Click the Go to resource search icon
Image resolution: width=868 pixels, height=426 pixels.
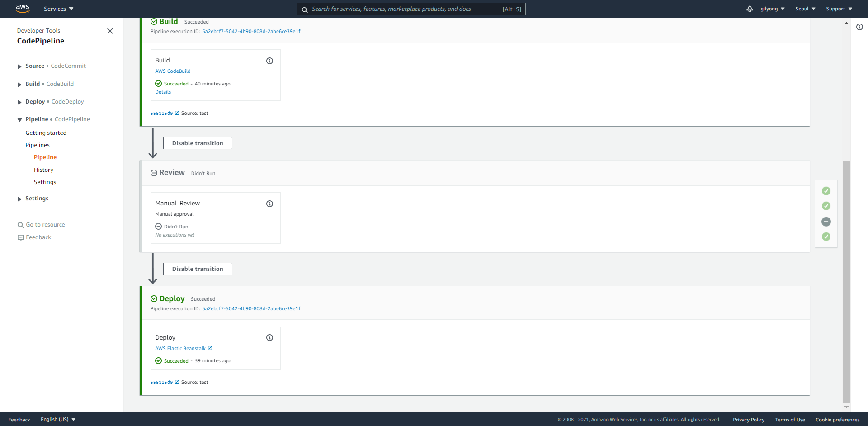click(x=20, y=225)
